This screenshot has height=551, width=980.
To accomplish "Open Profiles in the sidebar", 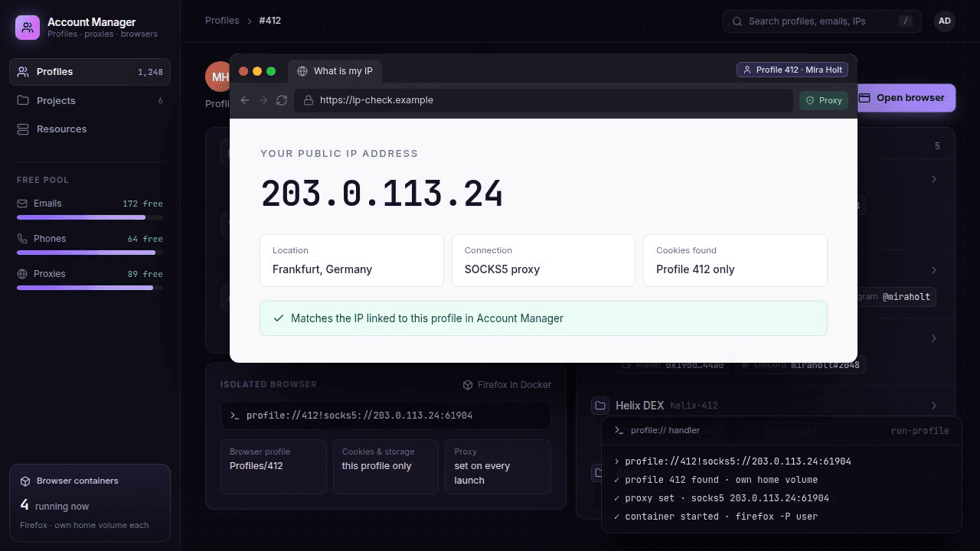I will pos(90,72).
